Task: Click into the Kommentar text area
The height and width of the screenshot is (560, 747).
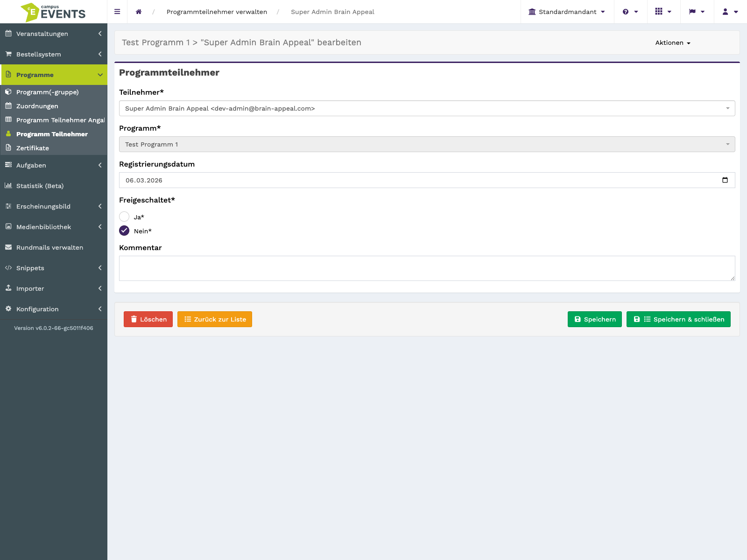Action: [427, 268]
